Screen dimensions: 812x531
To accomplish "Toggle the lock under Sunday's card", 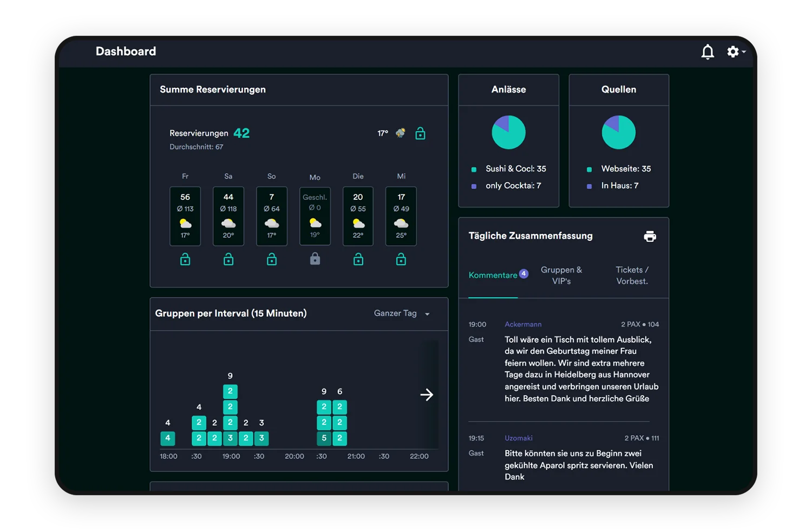I will coord(272,260).
